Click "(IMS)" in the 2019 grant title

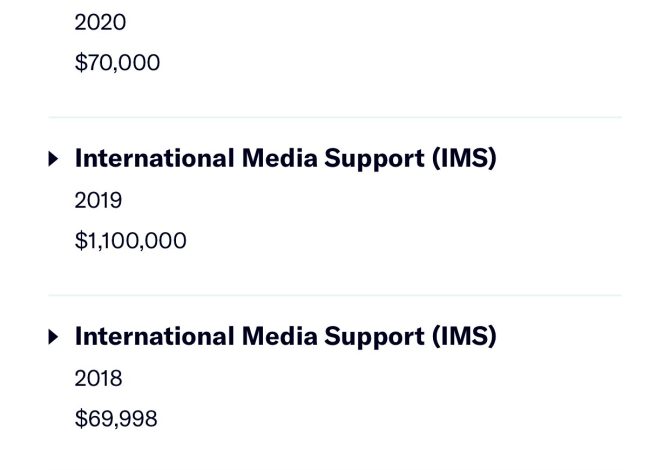[x=464, y=159]
